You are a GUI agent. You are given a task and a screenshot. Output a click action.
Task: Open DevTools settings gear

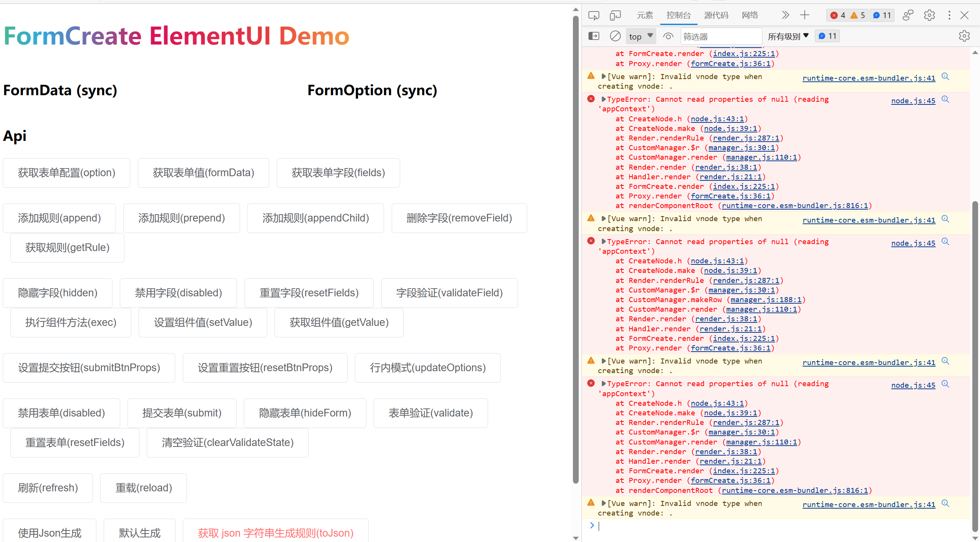[x=929, y=15]
